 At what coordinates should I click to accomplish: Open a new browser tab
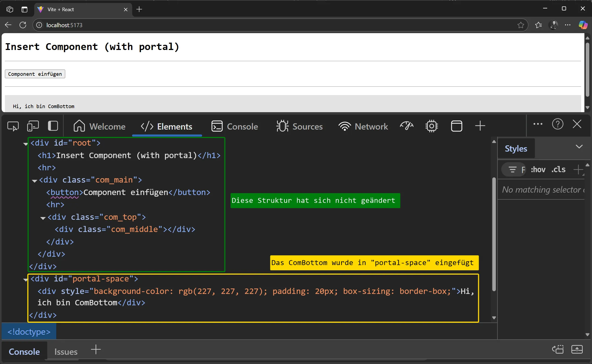click(139, 9)
